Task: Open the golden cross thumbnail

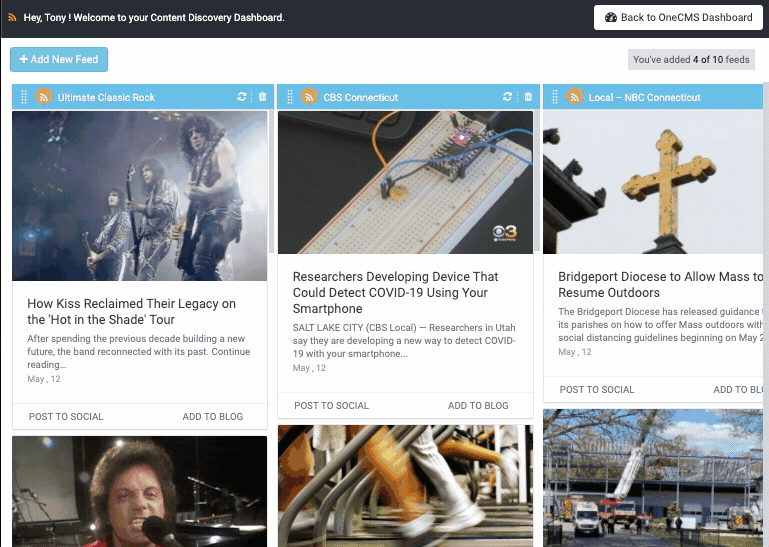Action: click(x=653, y=182)
